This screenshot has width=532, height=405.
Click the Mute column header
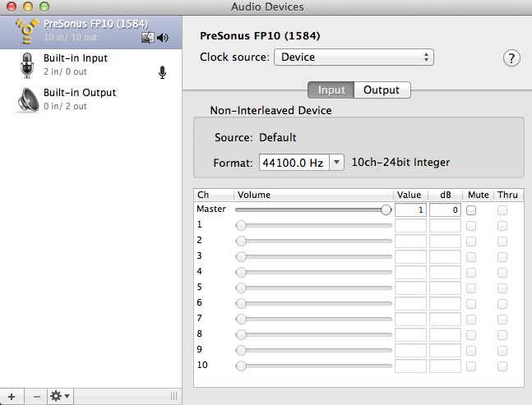478,195
